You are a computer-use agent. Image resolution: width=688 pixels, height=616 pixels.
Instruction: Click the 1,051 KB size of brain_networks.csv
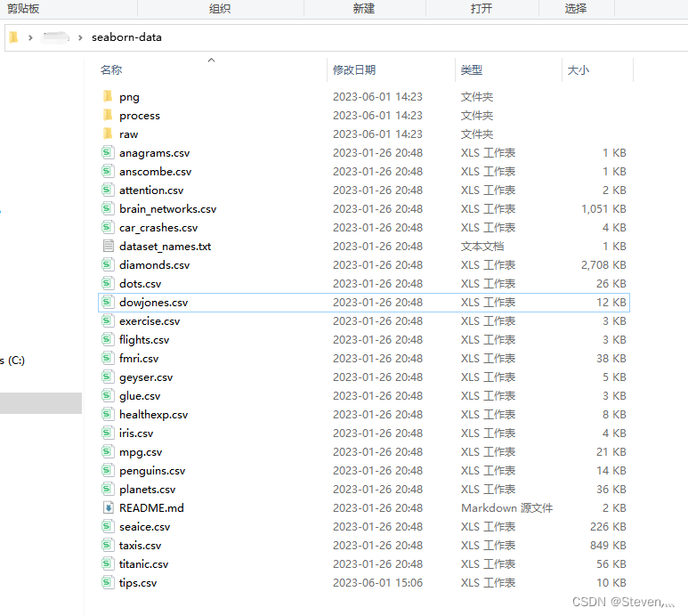click(603, 208)
